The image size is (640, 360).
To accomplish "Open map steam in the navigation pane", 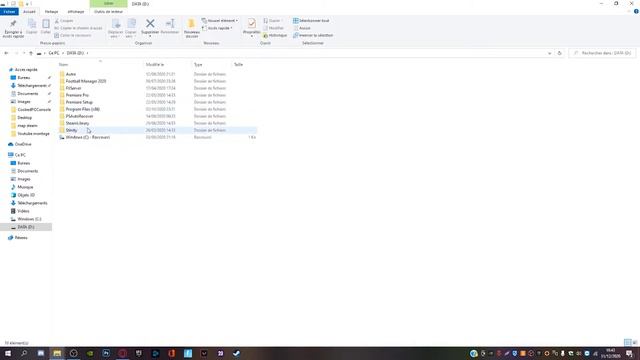I will tap(27, 126).
